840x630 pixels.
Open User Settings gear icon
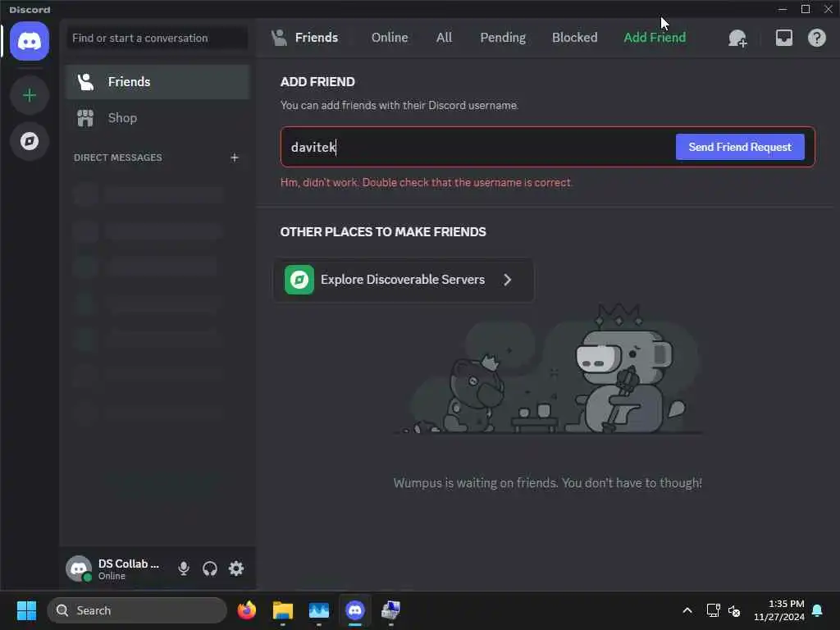(236, 568)
